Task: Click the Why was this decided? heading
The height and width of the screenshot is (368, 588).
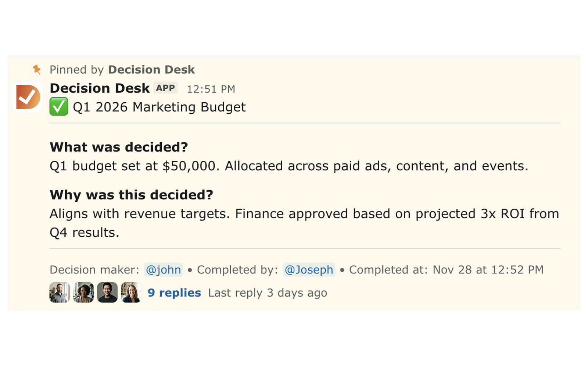Action: pos(131,195)
